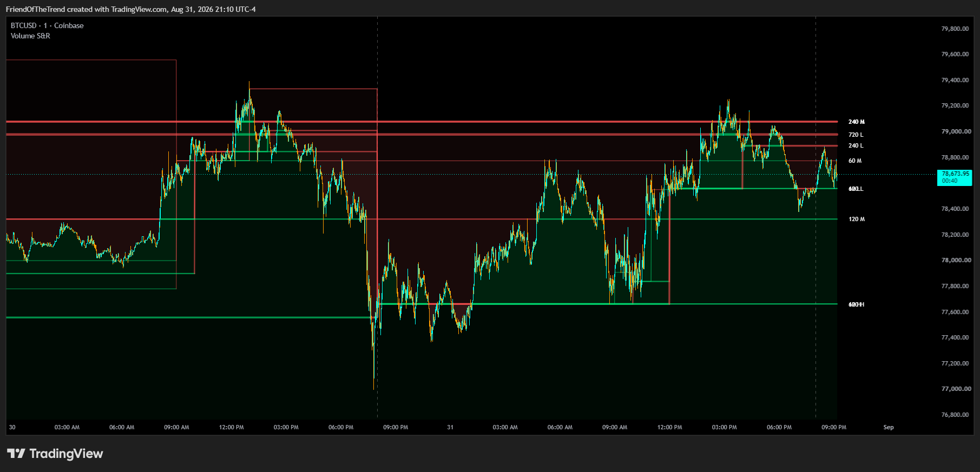
Task: Click the 79,000.00 price axis label
Action: click(956, 131)
